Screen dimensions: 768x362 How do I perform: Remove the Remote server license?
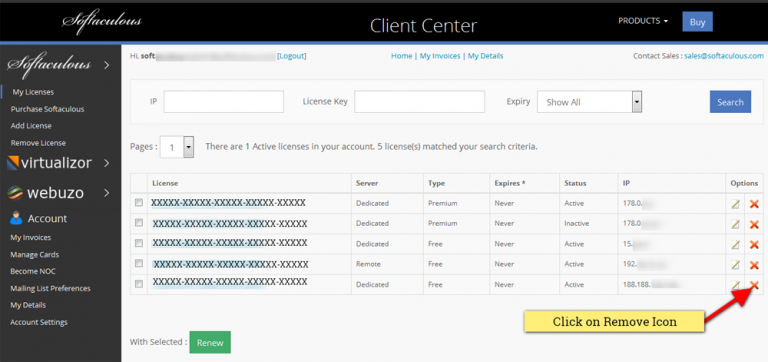754,265
